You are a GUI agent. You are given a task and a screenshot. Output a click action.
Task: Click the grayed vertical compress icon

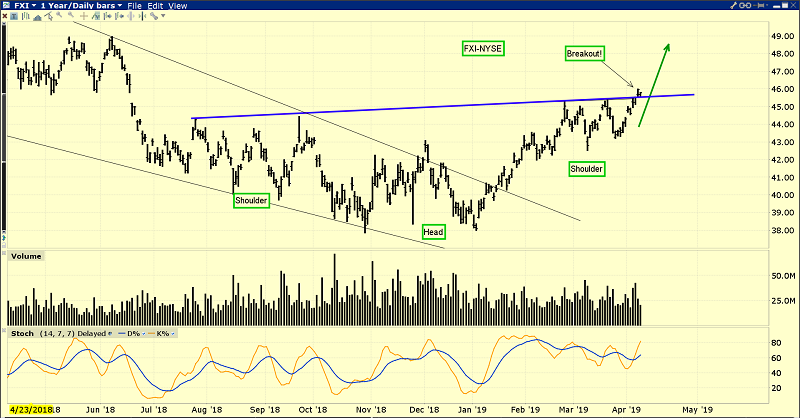click(131, 16)
